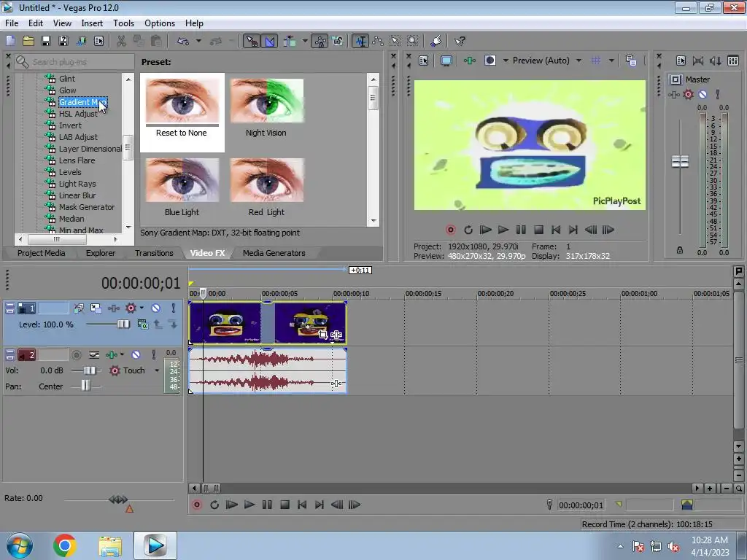Click Dim Output speaker icon in mixer
747x560 pixels.
(715, 61)
